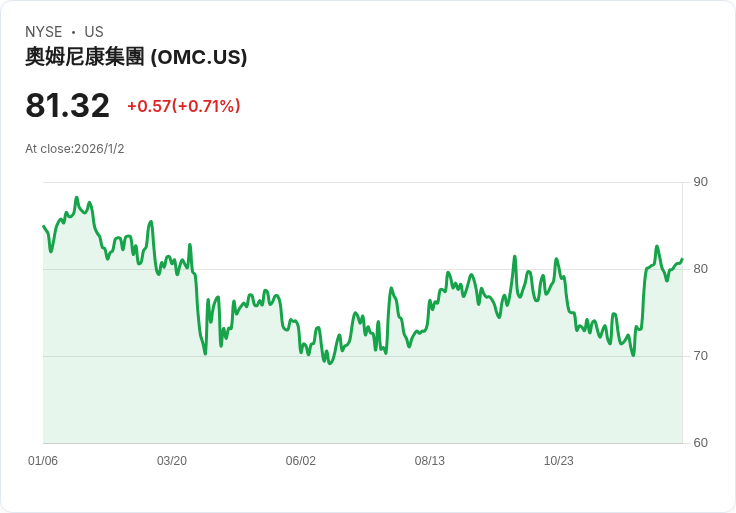Click the dot separator between NYSE and US

73,32
